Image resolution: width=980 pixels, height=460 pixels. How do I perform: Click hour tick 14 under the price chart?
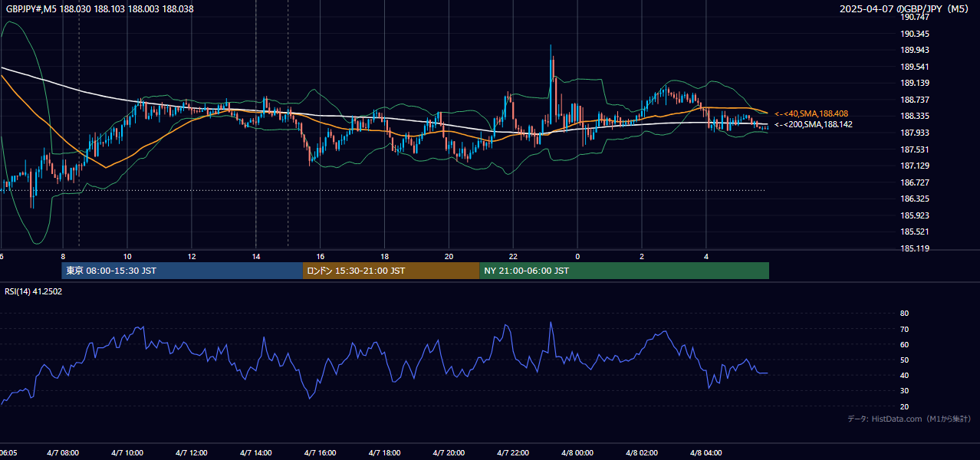pyautogui.click(x=256, y=256)
